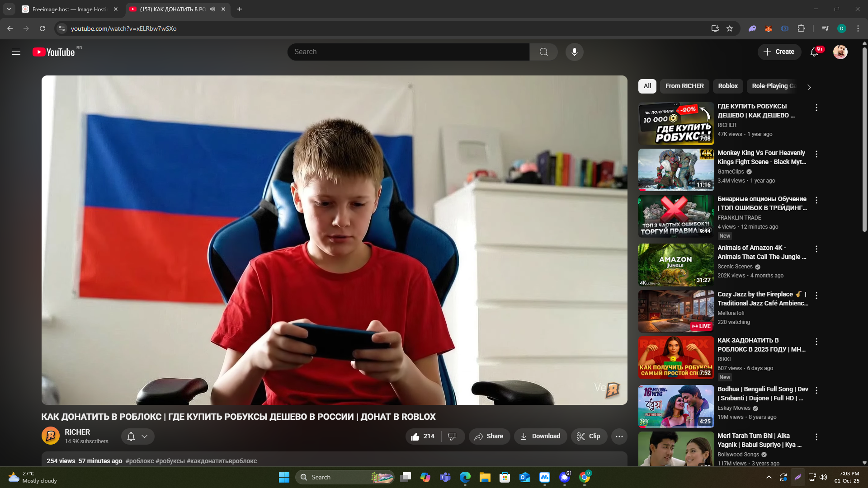
Task: Open Meri Tarah Tum Bhi video title
Action: click(759, 440)
